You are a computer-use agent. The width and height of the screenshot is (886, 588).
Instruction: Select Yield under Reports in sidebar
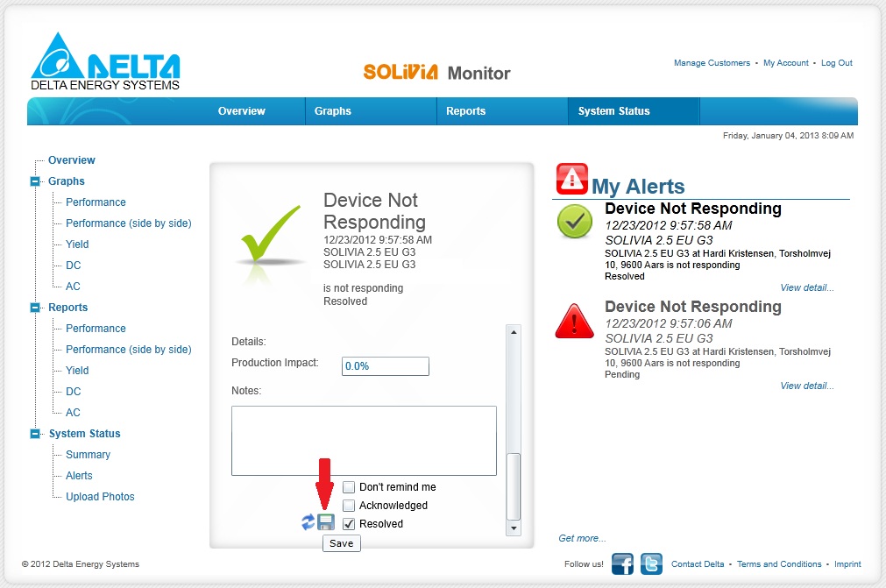[77, 371]
